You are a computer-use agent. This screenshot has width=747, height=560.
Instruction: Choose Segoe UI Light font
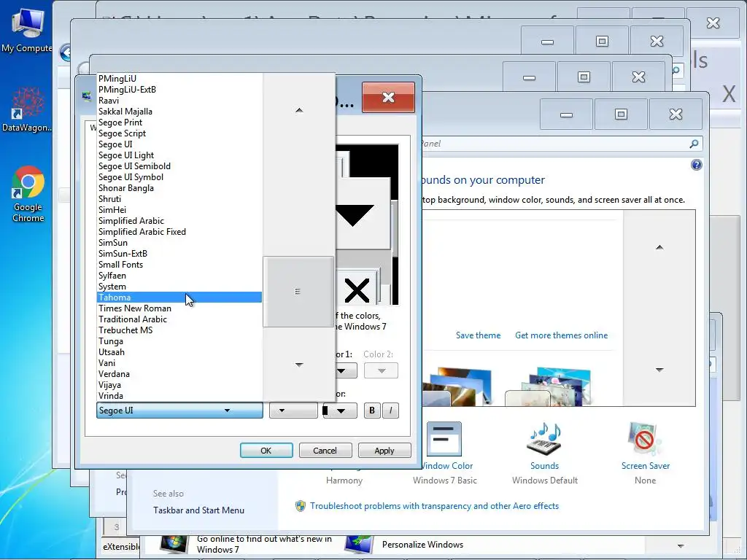point(179,155)
